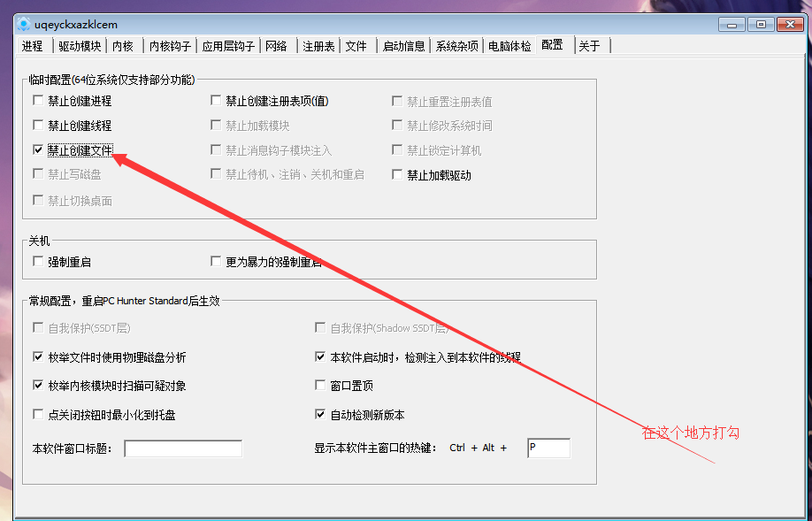Screen dimensions: 812x521
Task: Switch to 应用层钩子 tab
Action: 228,46
